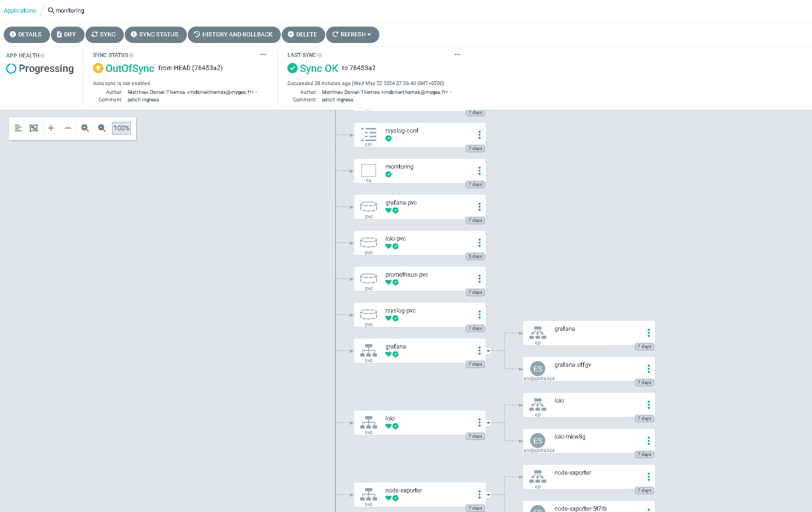Image resolution: width=812 pixels, height=512 pixels.
Task: Zoom out of the resource tree
Action: 102,128
